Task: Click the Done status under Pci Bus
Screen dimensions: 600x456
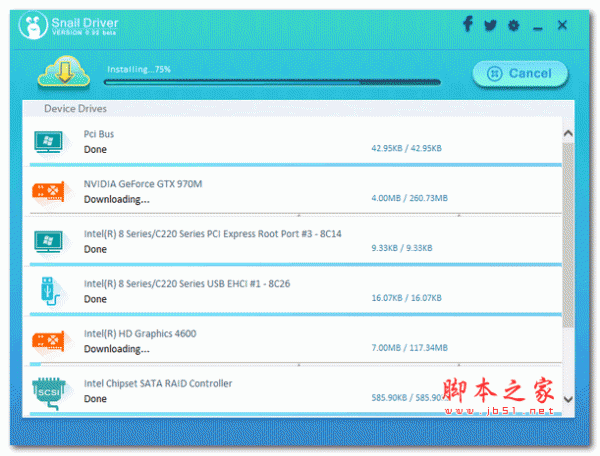Action: (95, 149)
